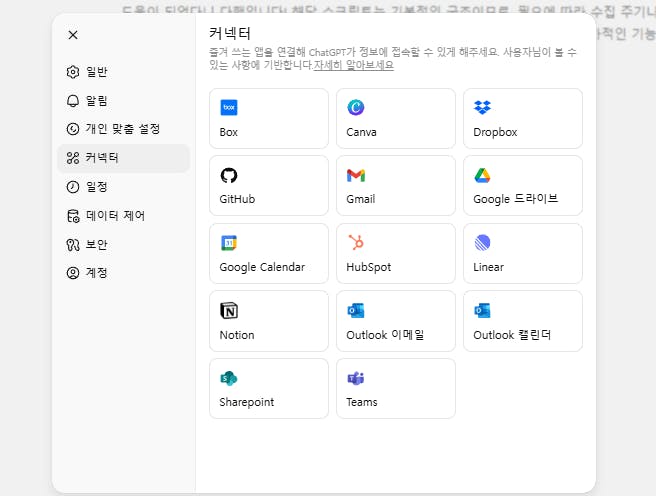Click the account profile icon beside 계정
The height and width of the screenshot is (496, 656).
(73, 273)
